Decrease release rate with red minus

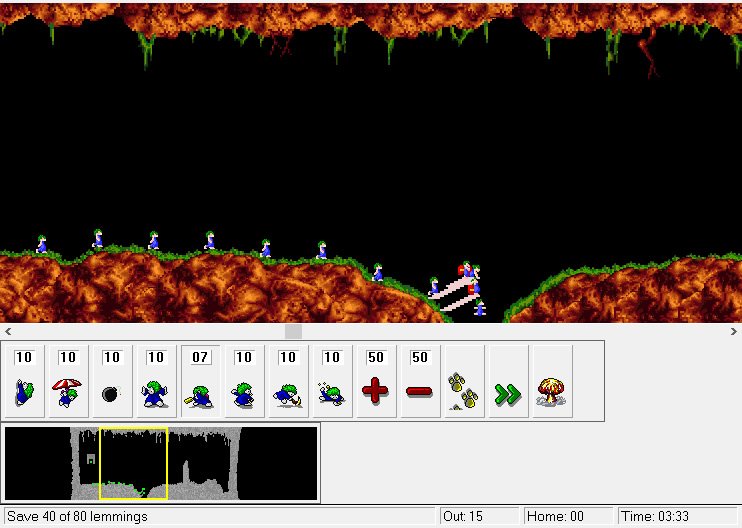pyautogui.click(x=420, y=381)
